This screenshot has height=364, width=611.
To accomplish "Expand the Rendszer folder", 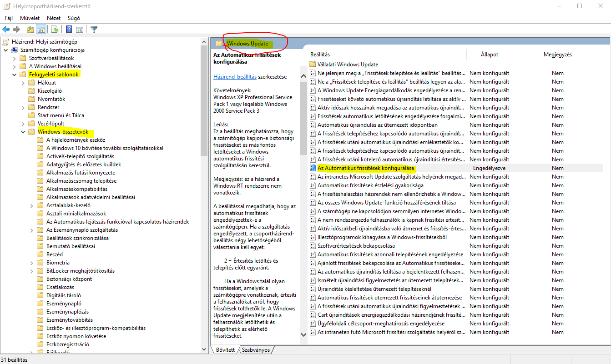I will coord(23,107).
